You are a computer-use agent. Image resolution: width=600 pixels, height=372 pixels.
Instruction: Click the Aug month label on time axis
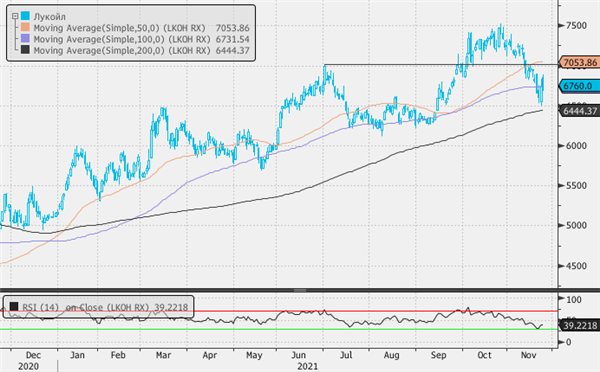coord(391,356)
